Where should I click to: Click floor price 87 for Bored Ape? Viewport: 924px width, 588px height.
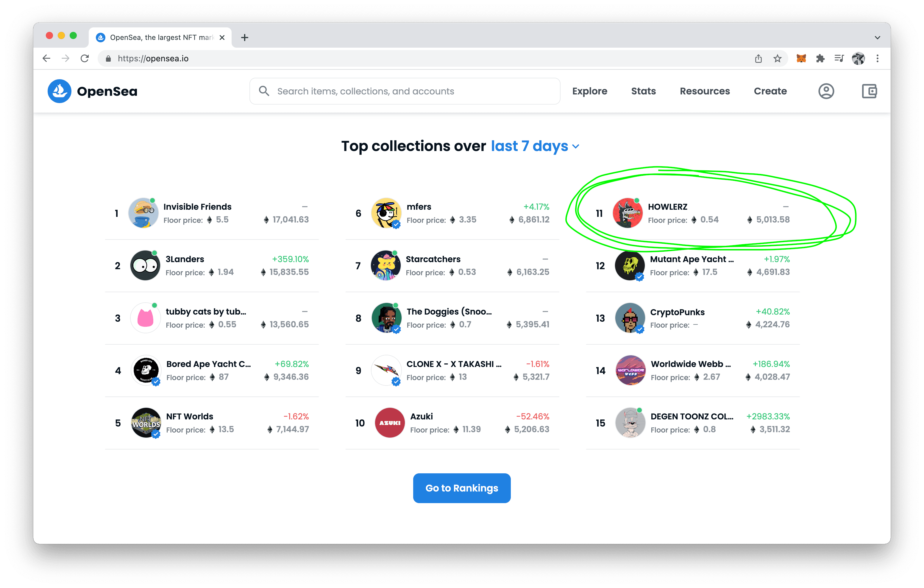pyautogui.click(x=219, y=377)
